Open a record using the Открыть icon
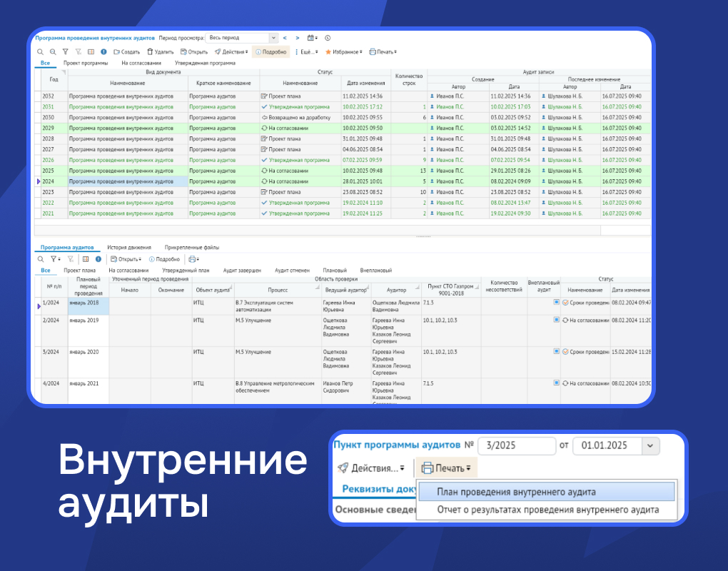 click(183, 51)
